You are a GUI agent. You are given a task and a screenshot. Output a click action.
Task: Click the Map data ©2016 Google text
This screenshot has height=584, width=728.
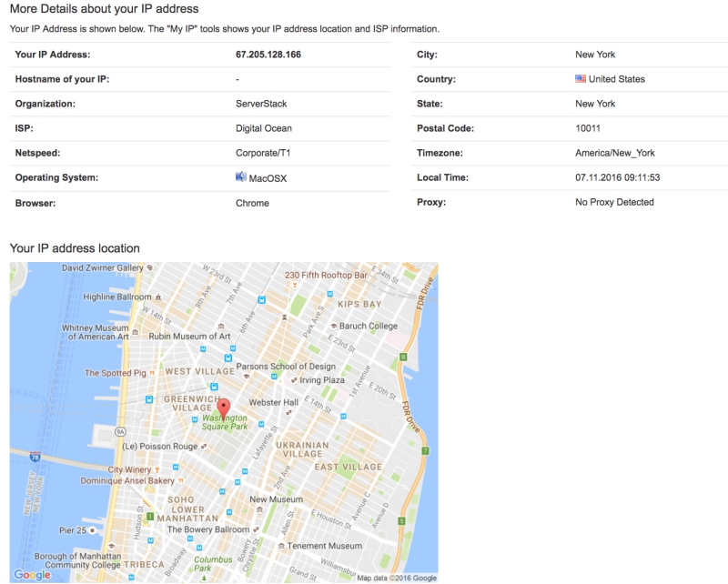coord(397,578)
